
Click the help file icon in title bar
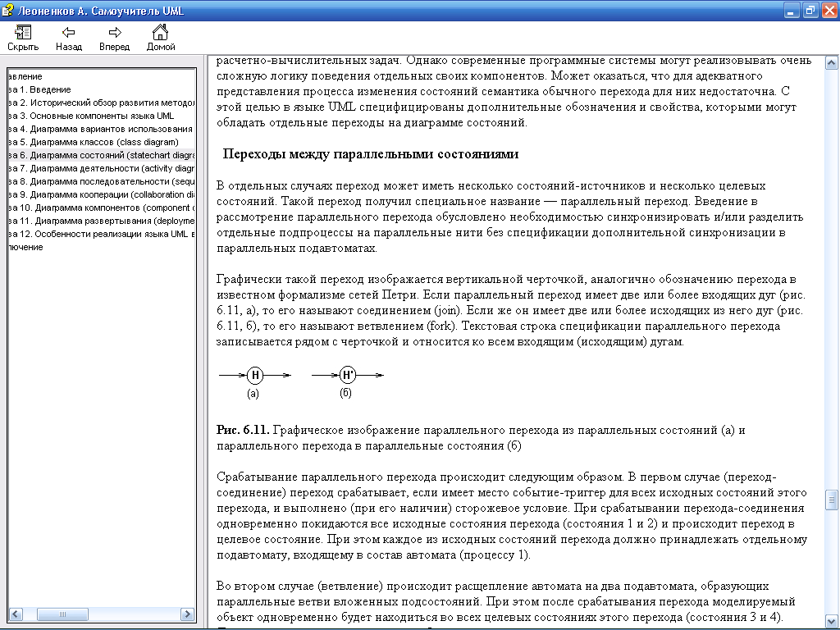(x=7, y=10)
